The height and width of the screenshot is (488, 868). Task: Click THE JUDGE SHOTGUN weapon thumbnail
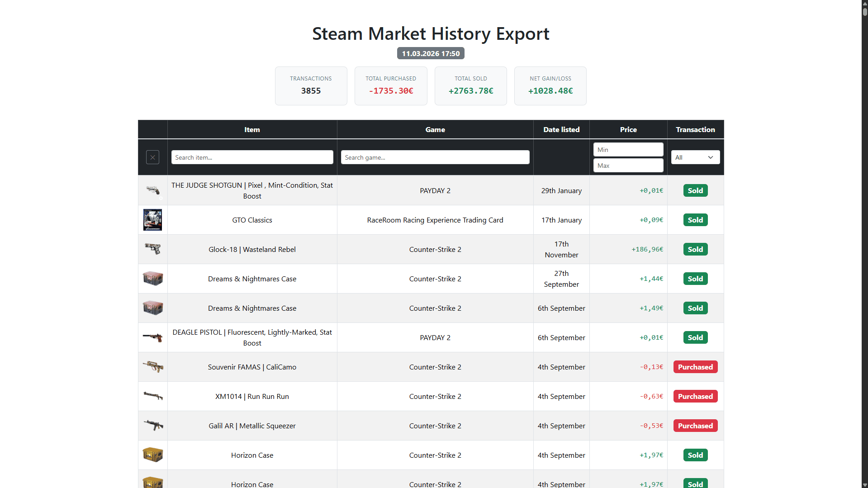(152, 190)
